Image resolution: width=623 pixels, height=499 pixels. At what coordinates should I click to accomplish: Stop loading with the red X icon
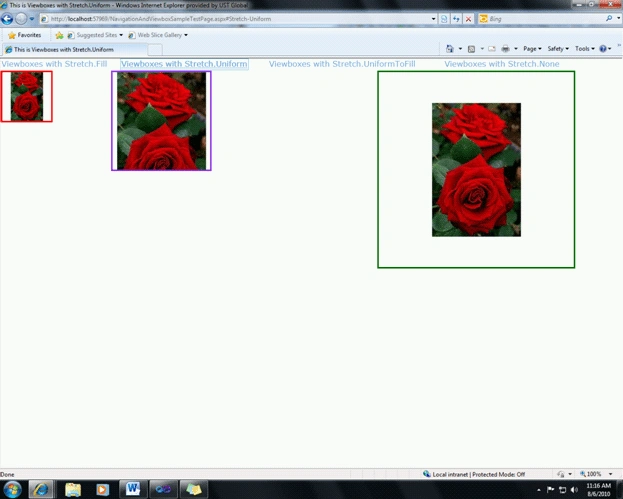pyautogui.click(x=468, y=19)
